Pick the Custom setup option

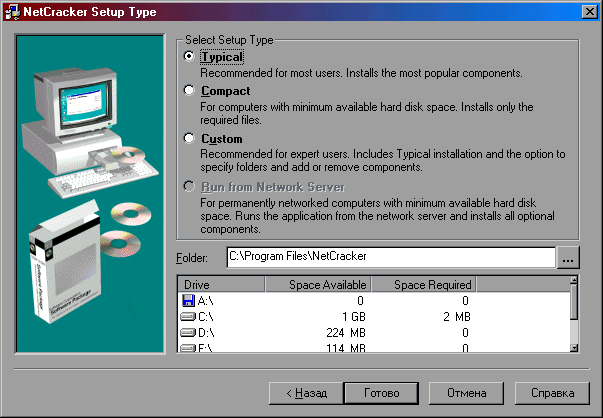[189, 138]
